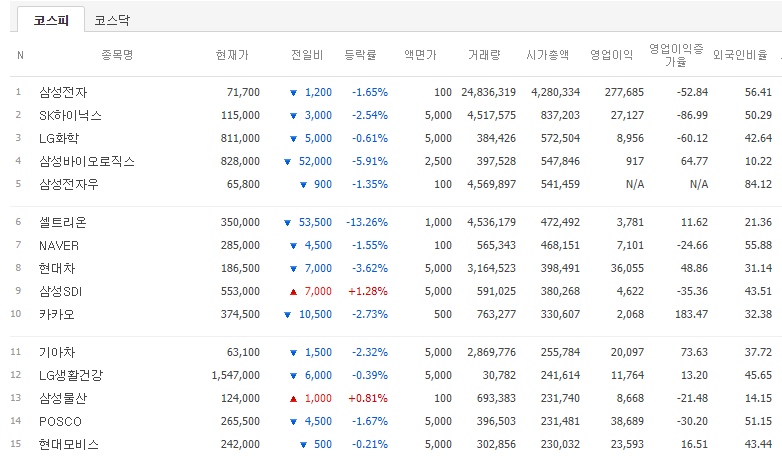Click 삼성전자우 foreign ratio 84.12
The width and height of the screenshot is (782, 456).
pyautogui.click(x=758, y=184)
